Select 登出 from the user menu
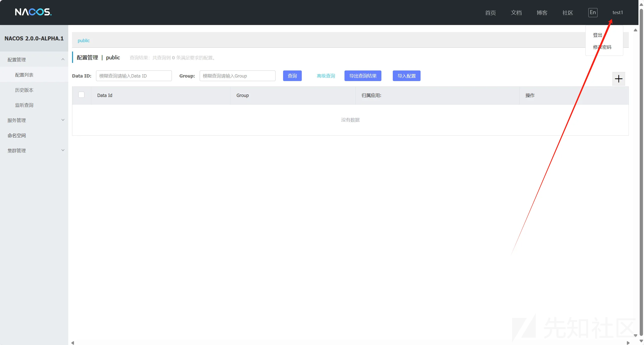644x345 pixels. pos(597,35)
